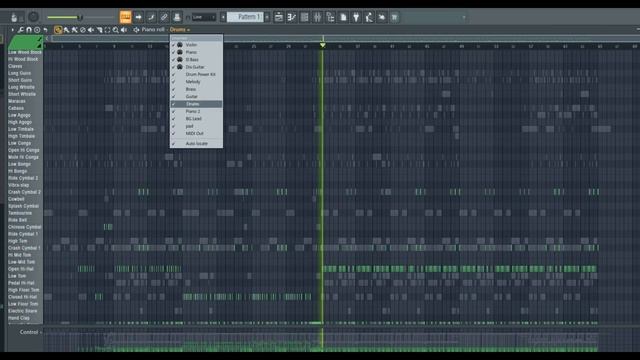Open dropdown arrow at right of hint panel

click(x=464, y=18)
